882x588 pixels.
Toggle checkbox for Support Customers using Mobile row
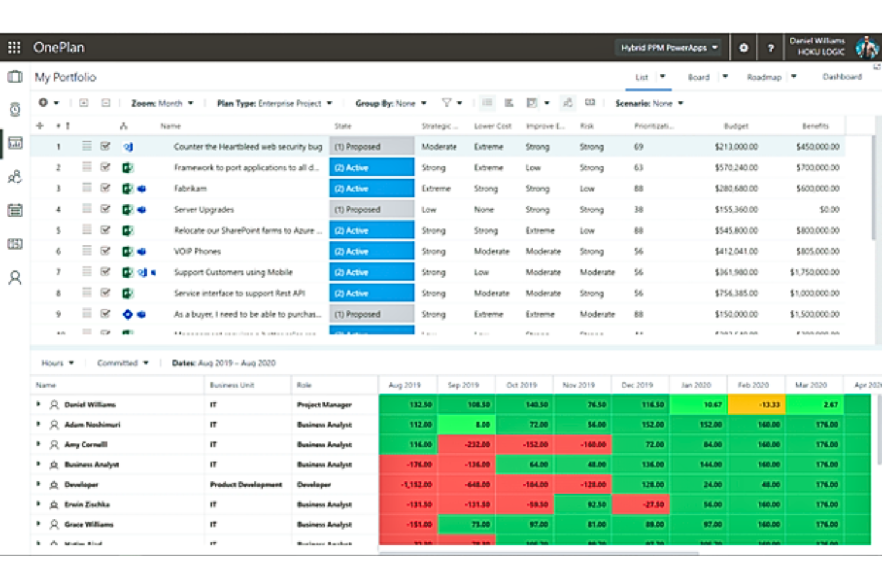click(x=105, y=272)
